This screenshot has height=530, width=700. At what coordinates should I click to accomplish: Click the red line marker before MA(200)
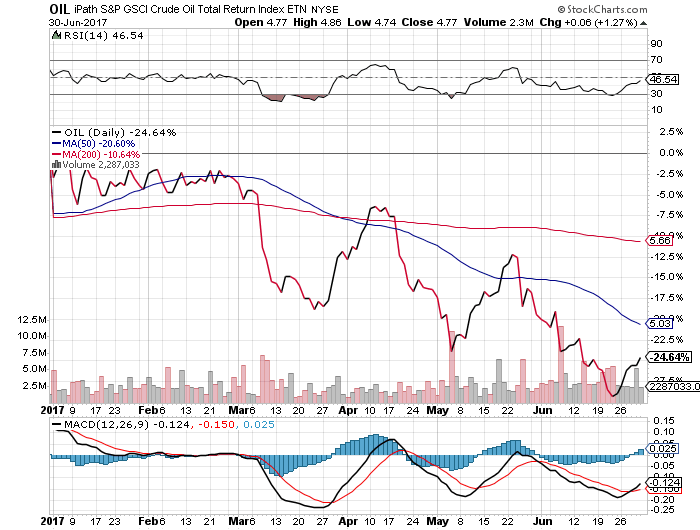(x=56, y=154)
